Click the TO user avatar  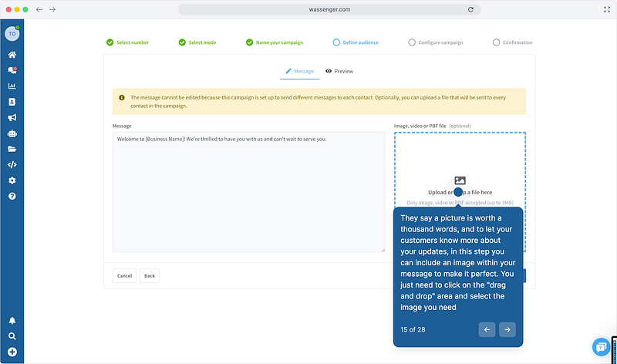(12, 34)
